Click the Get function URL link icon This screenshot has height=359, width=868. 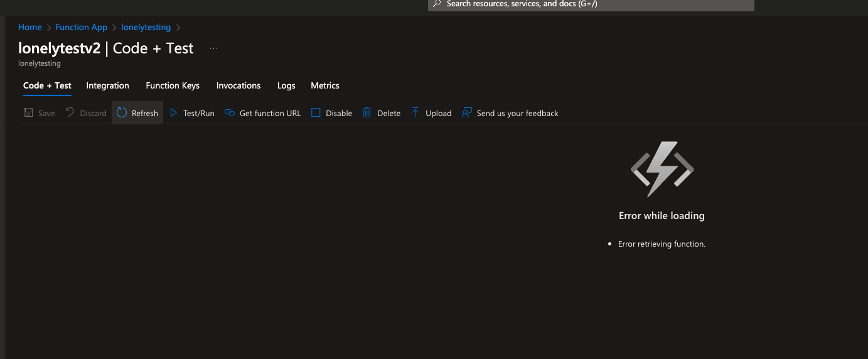click(229, 113)
